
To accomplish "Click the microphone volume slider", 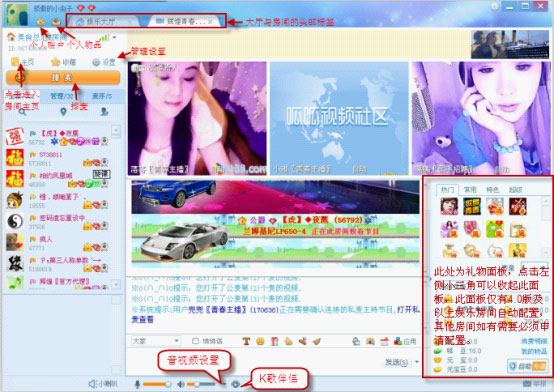I will (x=157, y=384).
